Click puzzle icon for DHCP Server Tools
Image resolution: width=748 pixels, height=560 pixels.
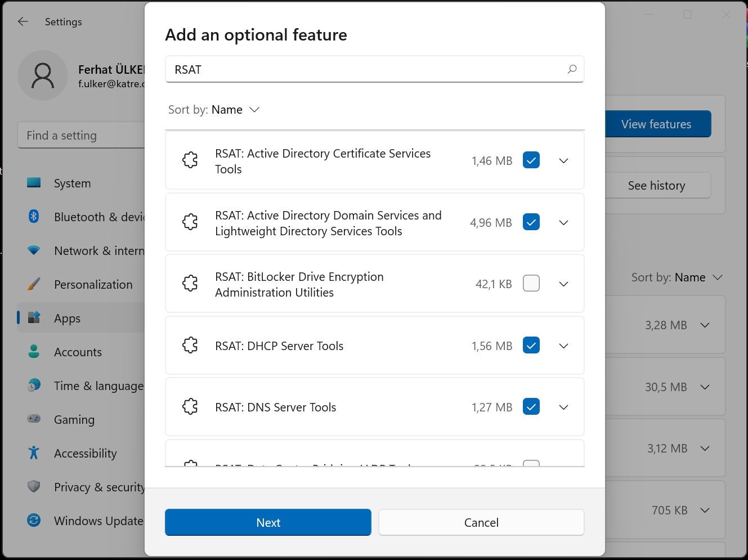pos(190,346)
